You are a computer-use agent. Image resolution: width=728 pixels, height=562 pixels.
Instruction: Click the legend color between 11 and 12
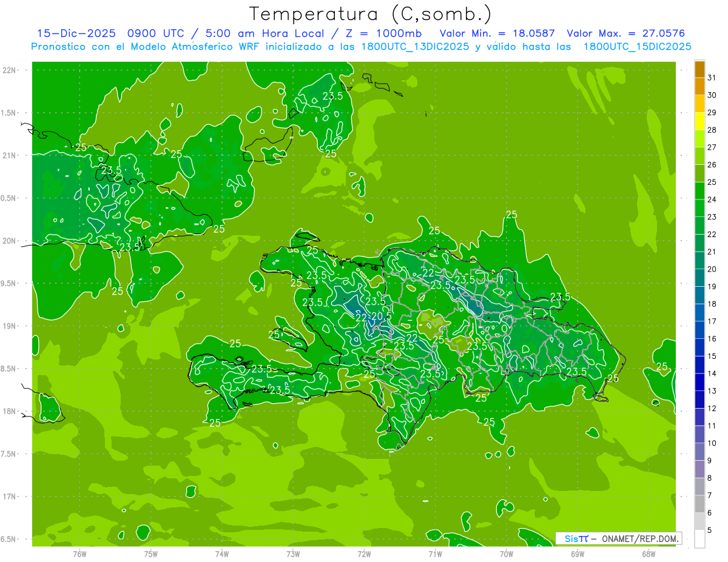[699, 417]
